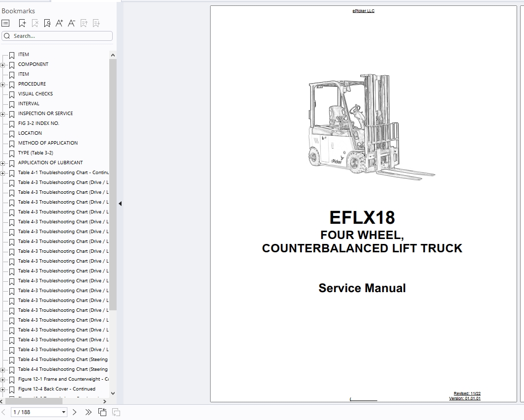
Task: Open the FIG 3-2 INDEX NO. bookmark
Action: coord(38,123)
